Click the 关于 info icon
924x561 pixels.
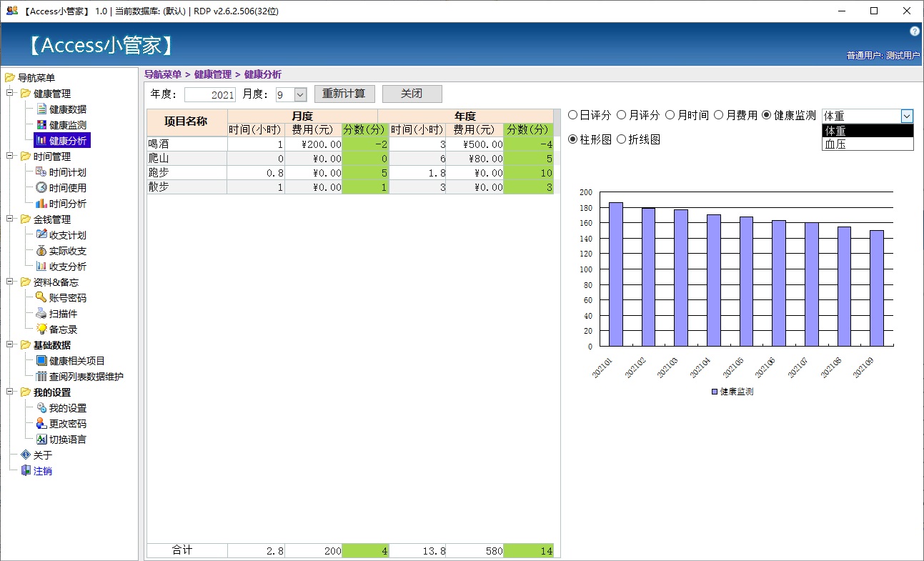coord(26,455)
